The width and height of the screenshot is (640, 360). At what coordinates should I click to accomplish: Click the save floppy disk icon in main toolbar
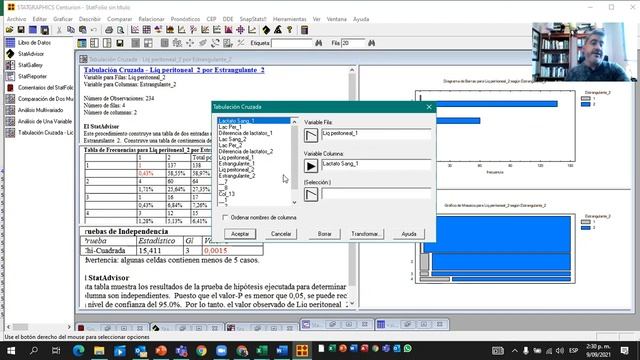pyautogui.click(x=21, y=30)
